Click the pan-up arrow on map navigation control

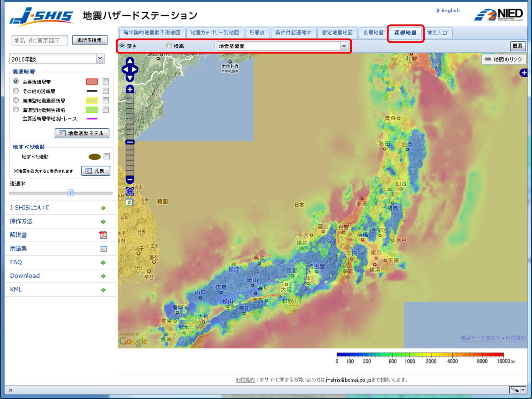coord(129,61)
